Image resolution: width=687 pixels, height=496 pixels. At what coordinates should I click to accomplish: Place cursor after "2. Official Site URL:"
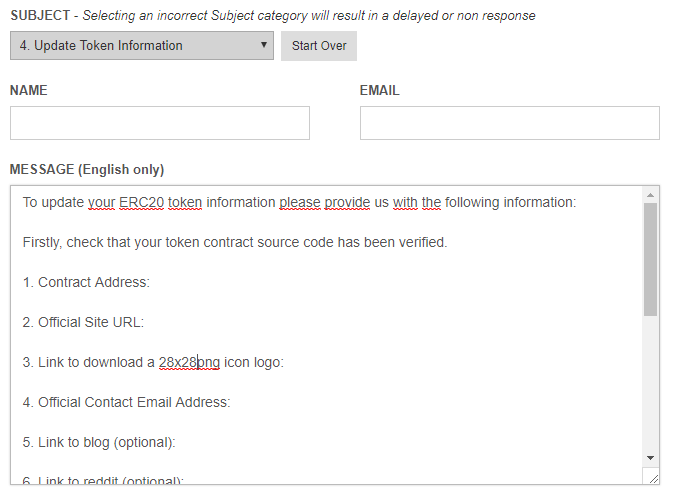pos(147,322)
